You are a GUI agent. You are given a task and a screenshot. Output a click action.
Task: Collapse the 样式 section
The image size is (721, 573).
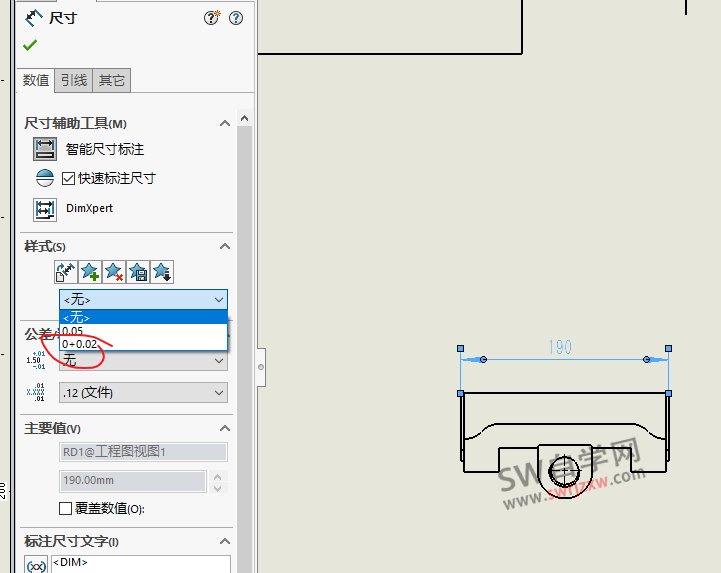pos(225,246)
